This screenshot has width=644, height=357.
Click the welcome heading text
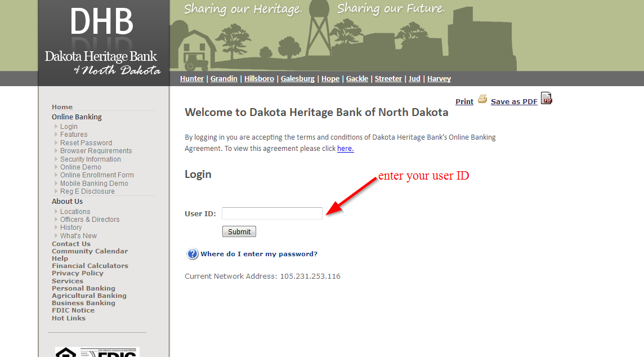point(316,112)
